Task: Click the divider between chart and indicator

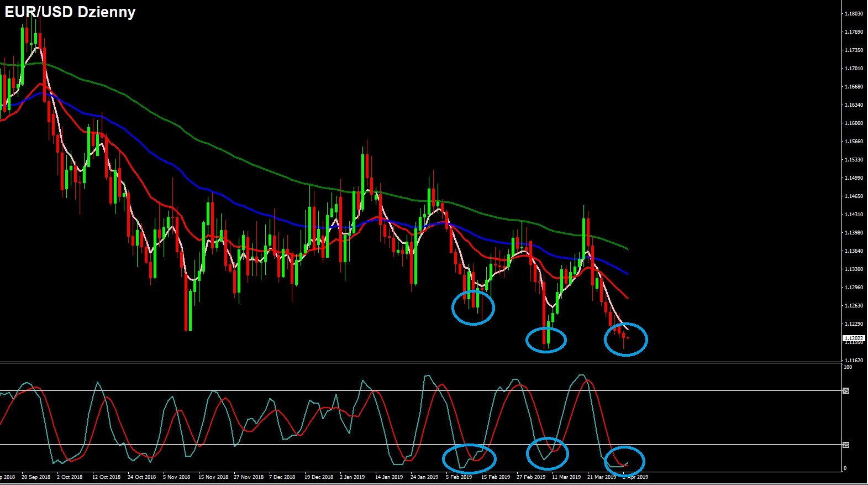Action: click(420, 363)
